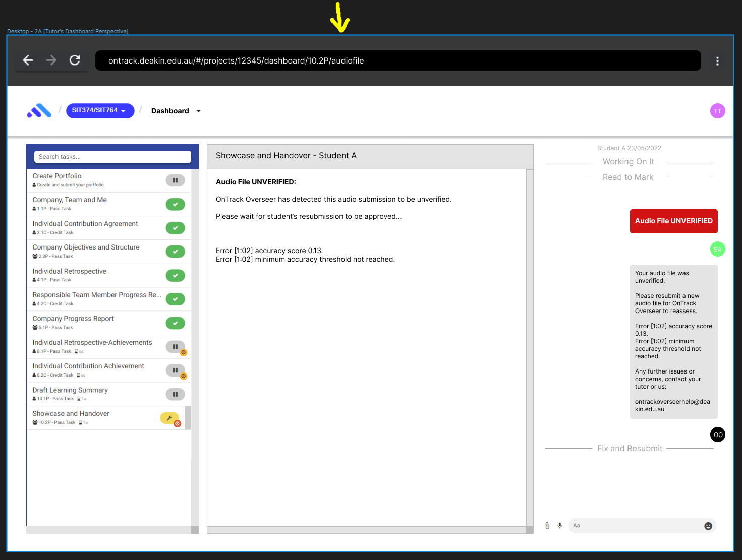This screenshot has width=742, height=560.
Task: Click the TT user avatar
Action: click(x=717, y=111)
